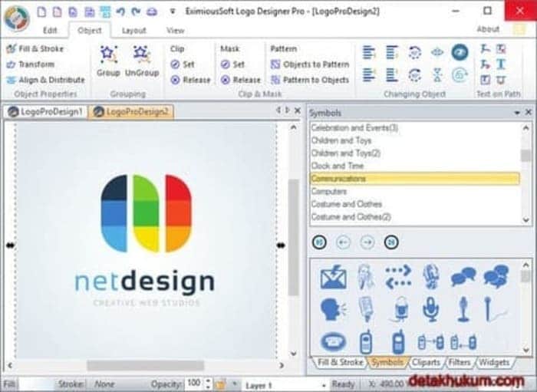This screenshot has width=537, height=392.
Task: Select the envelope mail symbol
Action: pos(333,277)
